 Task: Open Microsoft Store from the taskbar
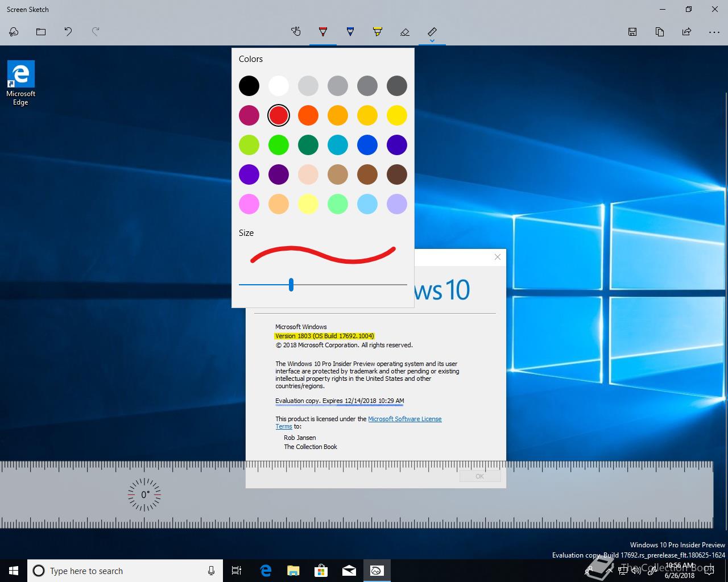coord(321,571)
